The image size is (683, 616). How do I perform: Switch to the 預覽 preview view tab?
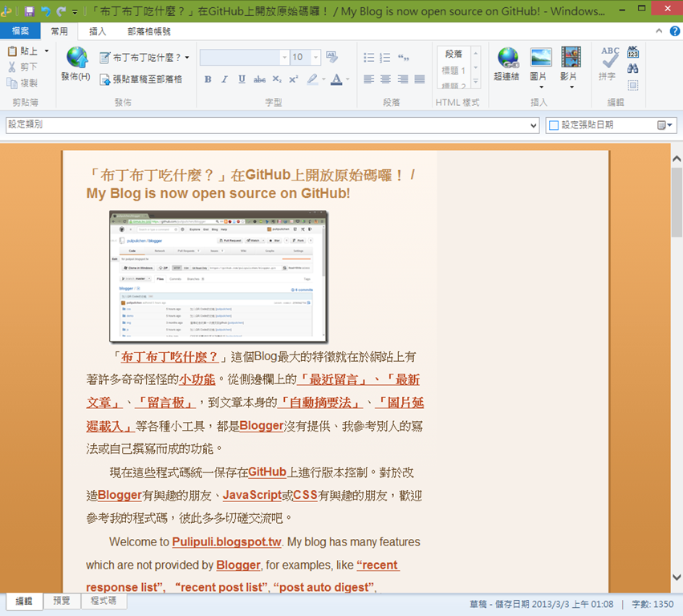coord(62,601)
